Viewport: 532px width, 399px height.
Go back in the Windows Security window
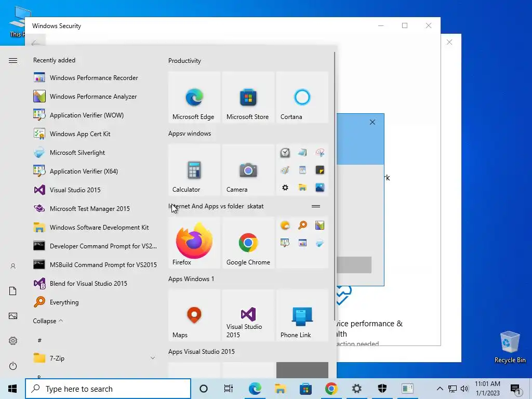(x=35, y=43)
